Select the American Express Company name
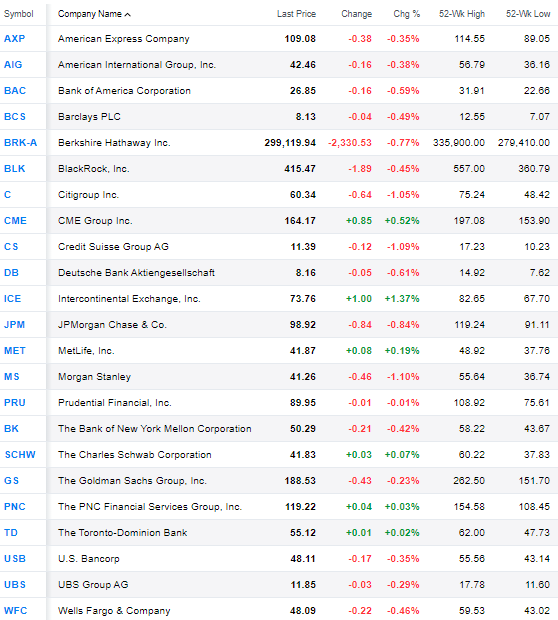The height and width of the screenshot is (620, 558). pos(124,39)
